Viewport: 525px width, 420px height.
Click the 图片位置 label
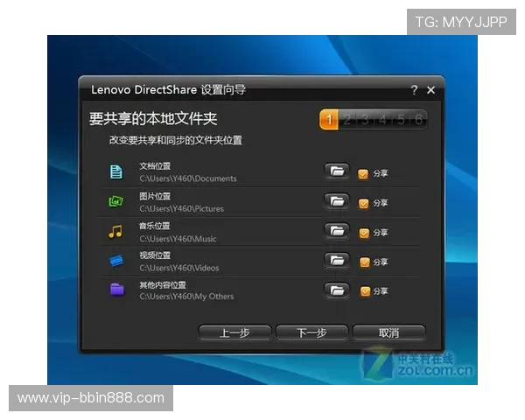pyautogui.click(x=155, y=196)
